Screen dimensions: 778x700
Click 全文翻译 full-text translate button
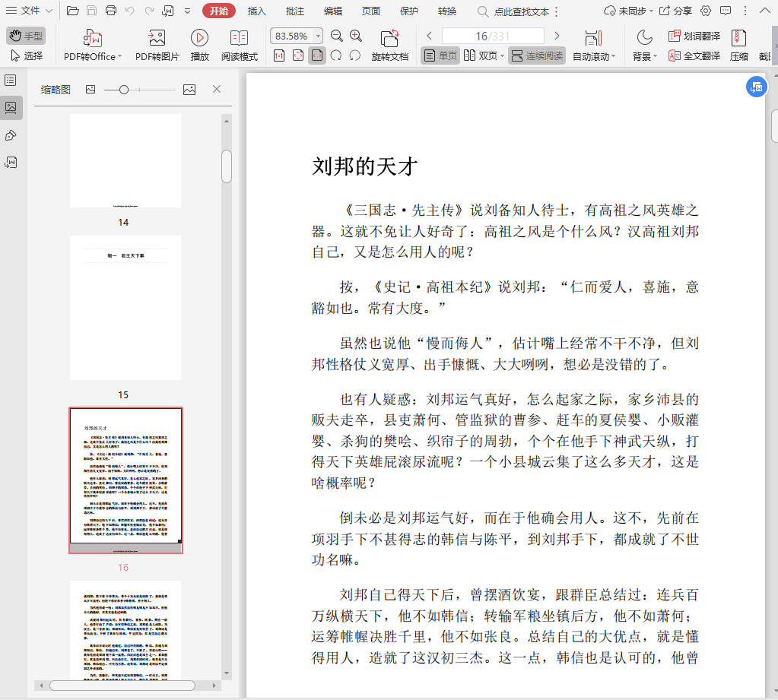(x=694, y=55)
